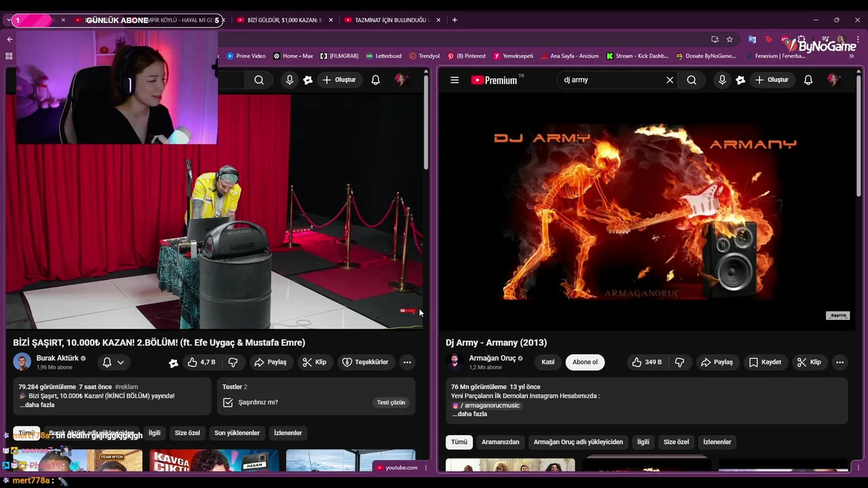
Task: Dislike the Dj Army video
Action: coord(679,363)
